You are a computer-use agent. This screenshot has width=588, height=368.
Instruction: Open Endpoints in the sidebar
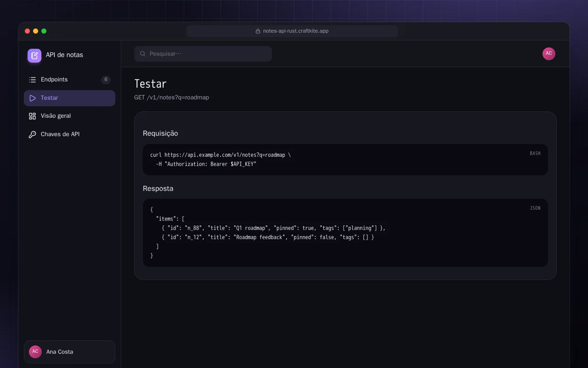pos(69,80)
